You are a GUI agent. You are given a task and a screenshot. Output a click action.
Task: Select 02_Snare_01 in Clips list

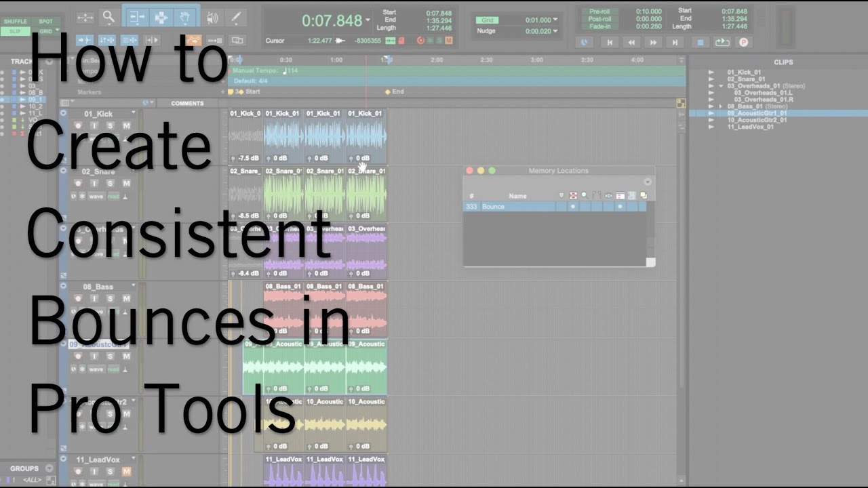(x=747, y=79)
